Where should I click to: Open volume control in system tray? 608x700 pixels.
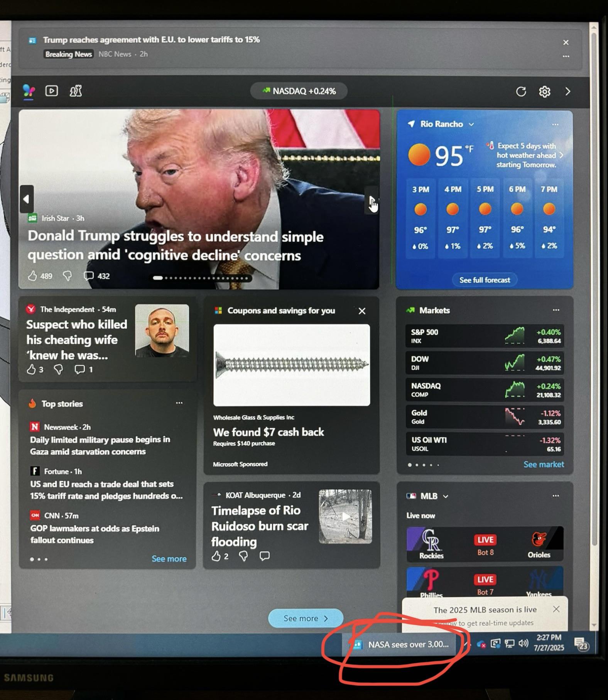pyautogui.click(x=524, y=643)
